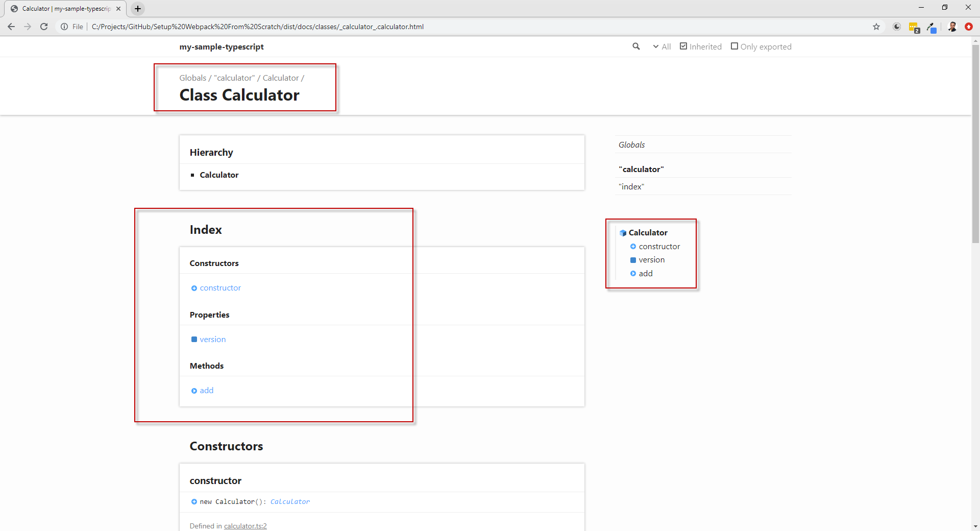980x531 pixels.
Task: Click the Calculator class cube icon in sidebar
Action: (623, 233)
